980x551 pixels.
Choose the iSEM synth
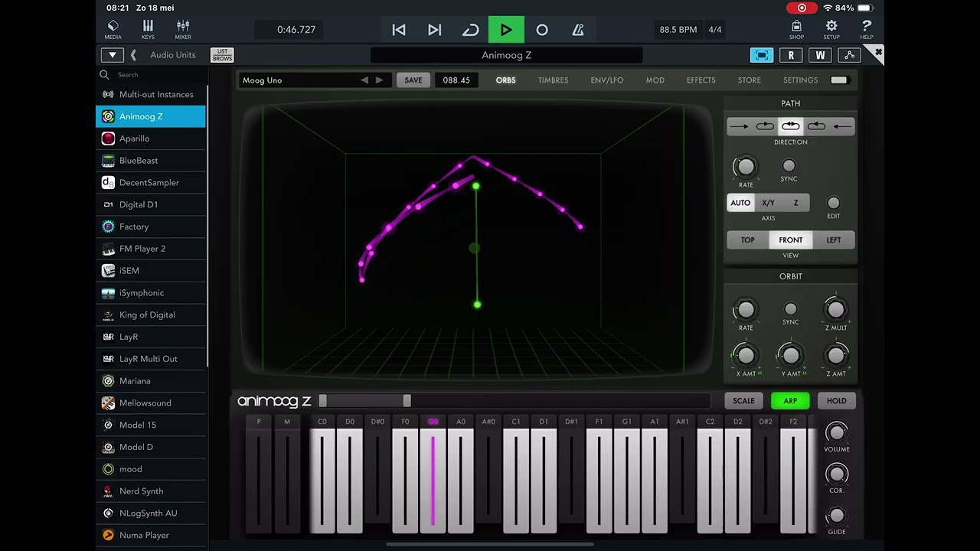tap(151, 271)
